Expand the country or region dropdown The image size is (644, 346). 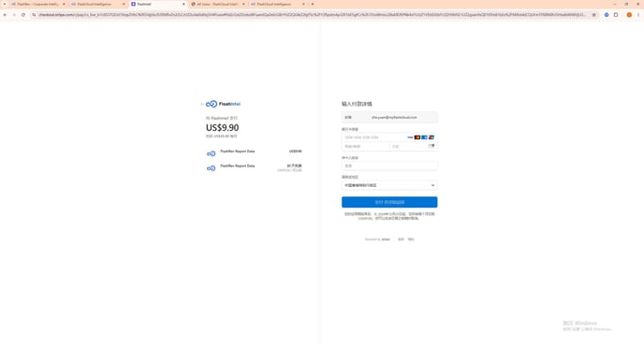[389, 185]
